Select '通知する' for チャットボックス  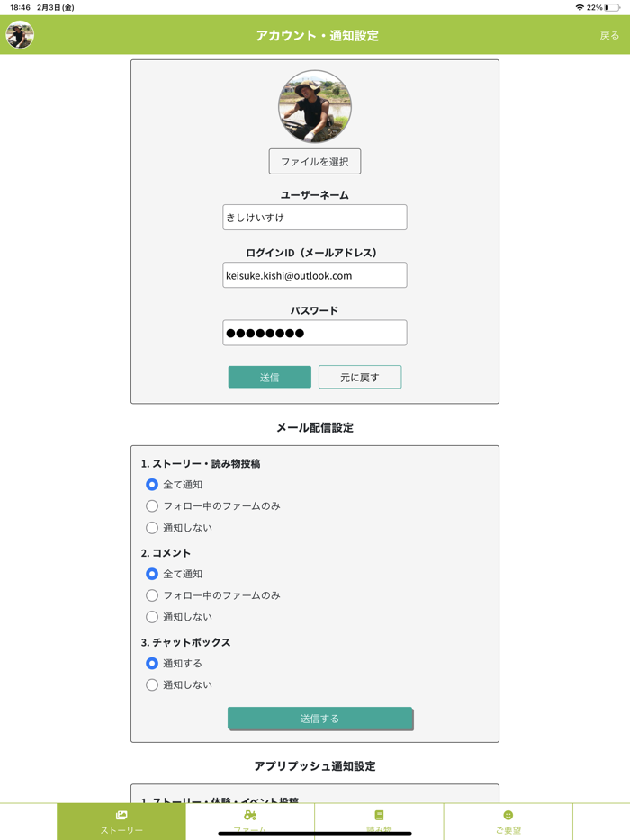(x=152, y=664)
